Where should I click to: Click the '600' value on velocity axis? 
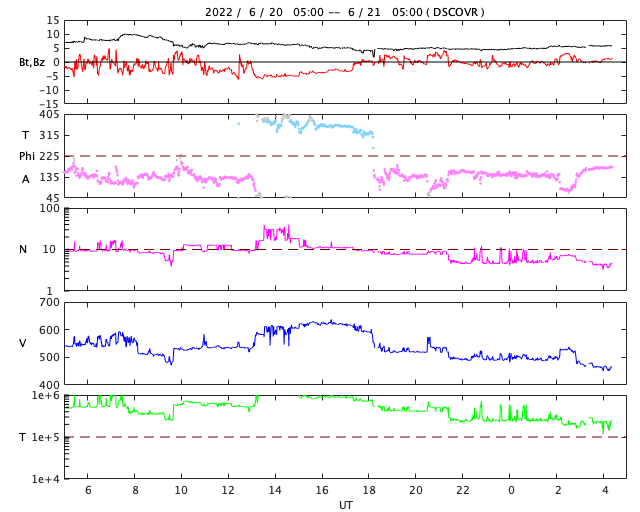49,330
